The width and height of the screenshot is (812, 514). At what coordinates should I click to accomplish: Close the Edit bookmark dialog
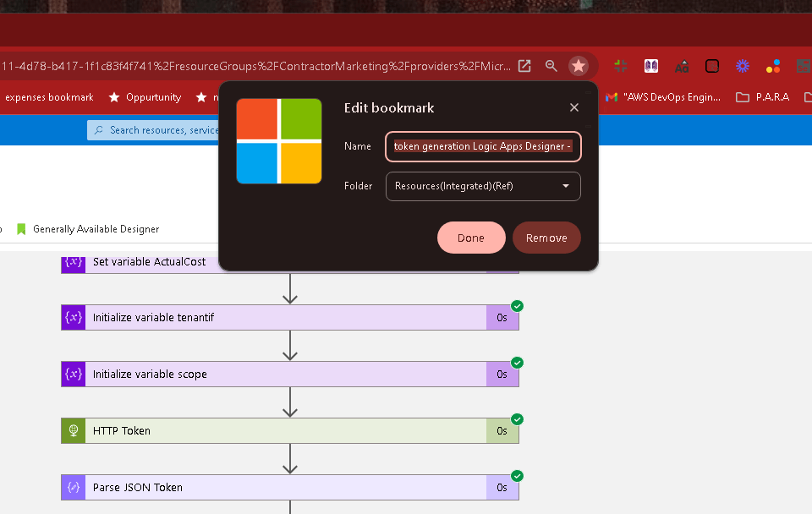coord(573,107)
